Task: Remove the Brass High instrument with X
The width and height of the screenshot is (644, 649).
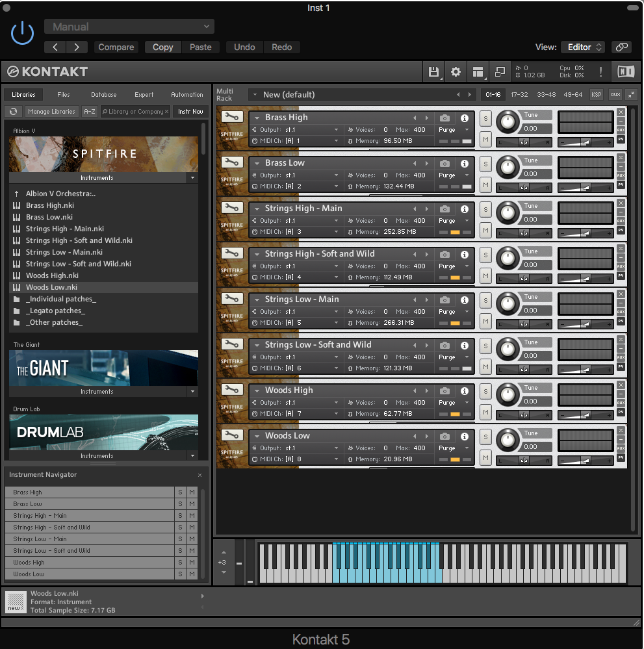Action: point(621,112)
